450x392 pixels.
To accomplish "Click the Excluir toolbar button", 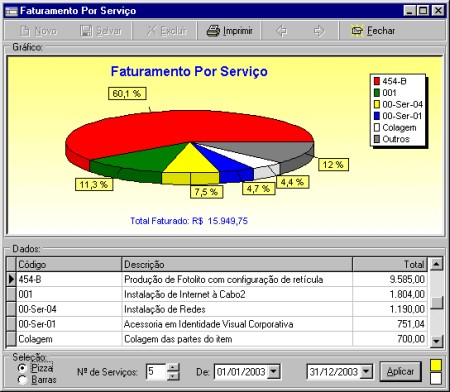I will [166, 31].
